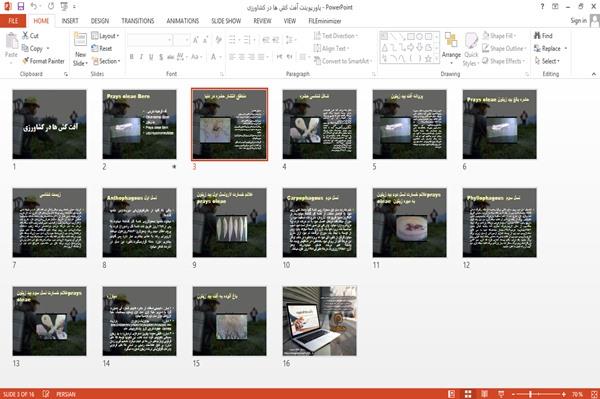Open the FILE menu
600x399 pixels.
[x=13, y=21]
